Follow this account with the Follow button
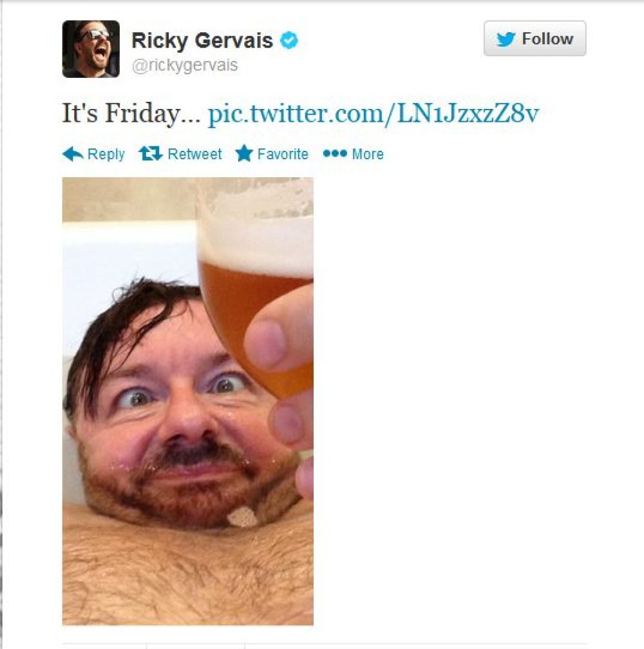This screenshot has height=649, width=644. coord(535,39)
